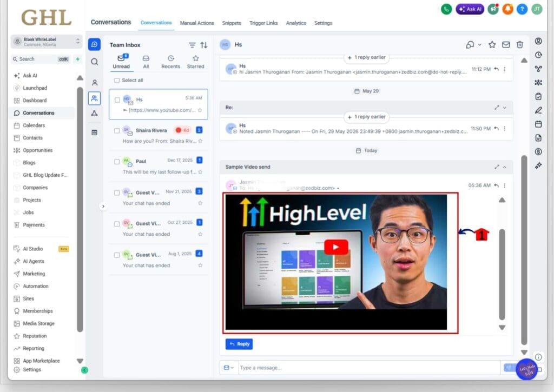Open the assign conversation dropdown in header

473,44
